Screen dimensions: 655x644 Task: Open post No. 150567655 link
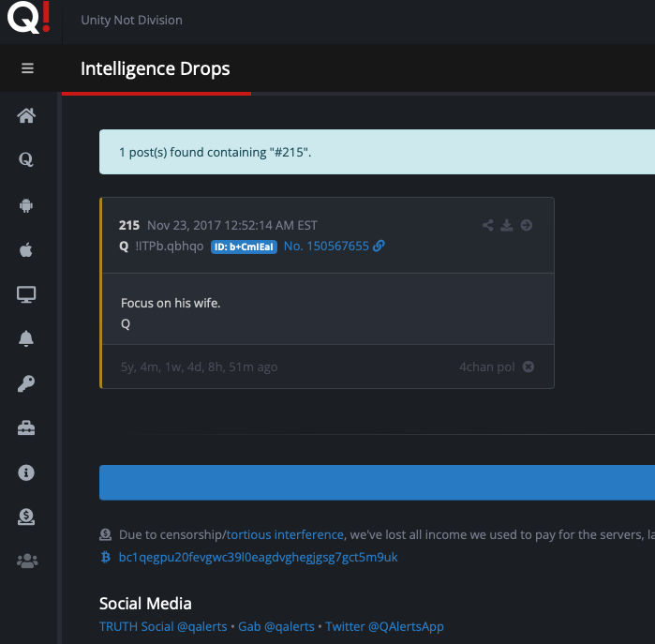coord(334,247)
